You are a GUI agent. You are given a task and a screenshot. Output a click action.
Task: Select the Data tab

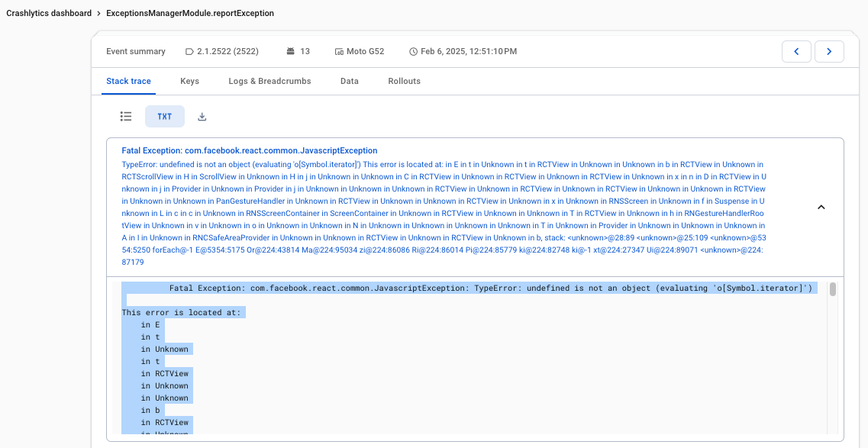(350, 81)
